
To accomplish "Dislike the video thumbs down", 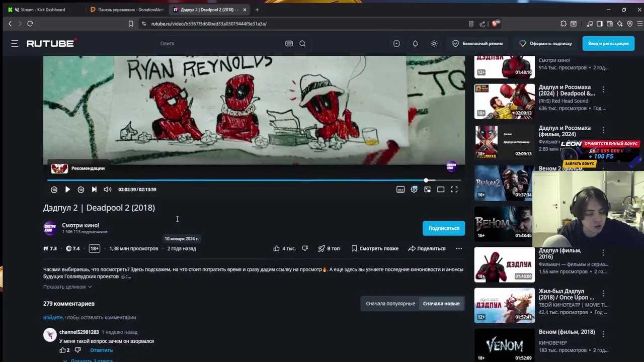I will point(305,248).
